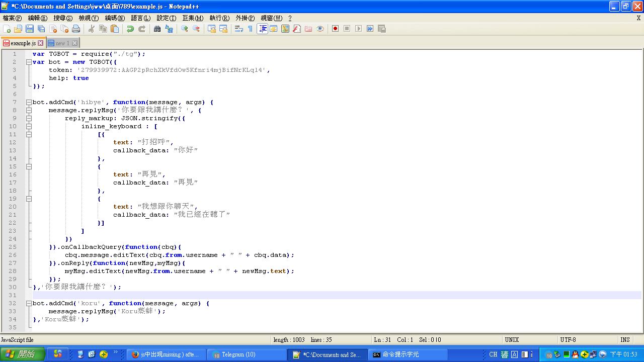Open Find with the binoculars icon
This screenshot has height=362, width=644.
157,29
